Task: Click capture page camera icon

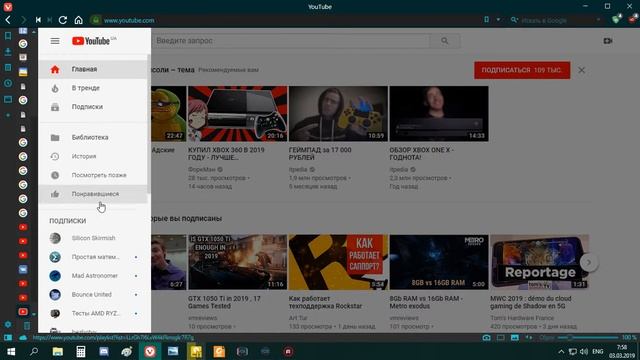Action: (487, 338)
